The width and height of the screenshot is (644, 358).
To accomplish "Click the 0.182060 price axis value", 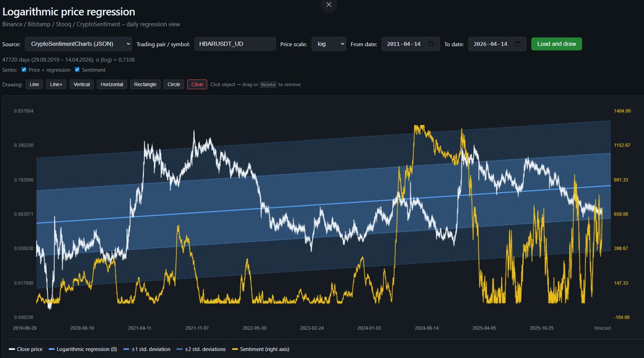I will point(23,180).
